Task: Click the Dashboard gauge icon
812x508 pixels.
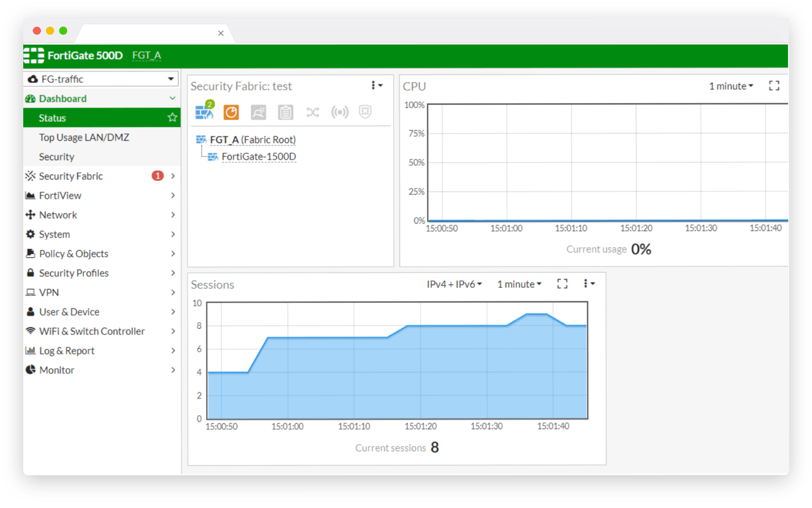Action: (30, 98)
